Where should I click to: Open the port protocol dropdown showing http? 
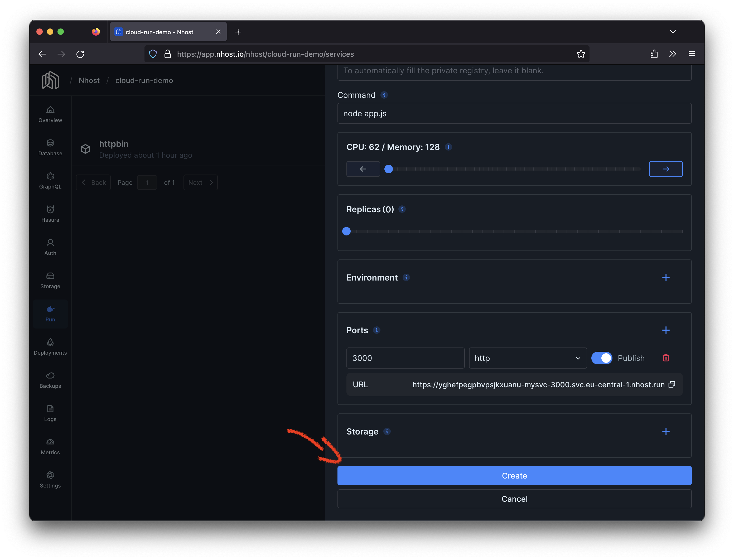[x=528, y=358]
